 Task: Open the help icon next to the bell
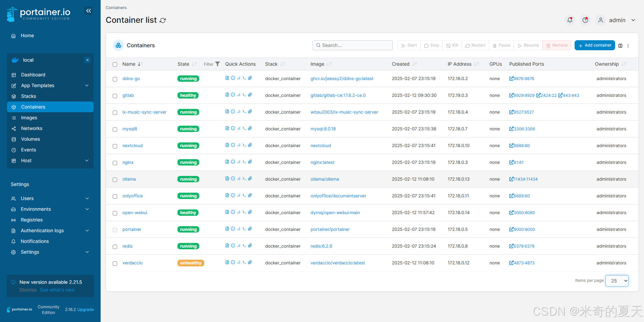pos(585,20)
